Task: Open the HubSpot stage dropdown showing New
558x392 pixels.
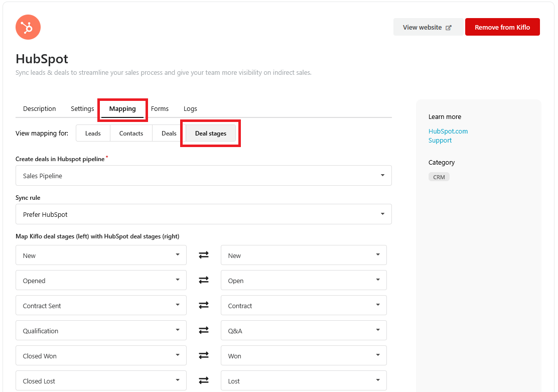Action: (x=304, y=255)
